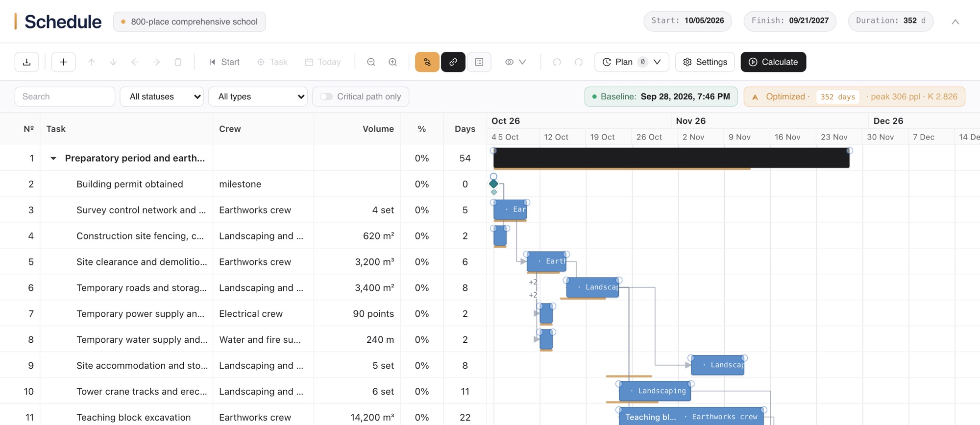Click the black Preparatory period summary bar

click(x=671, y=158)
